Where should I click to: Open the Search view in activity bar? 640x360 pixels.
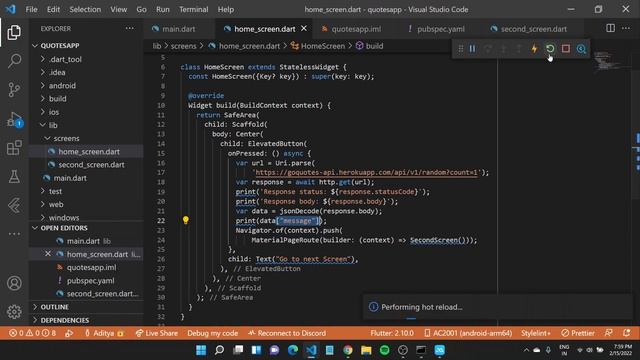(x=14, y=61)
